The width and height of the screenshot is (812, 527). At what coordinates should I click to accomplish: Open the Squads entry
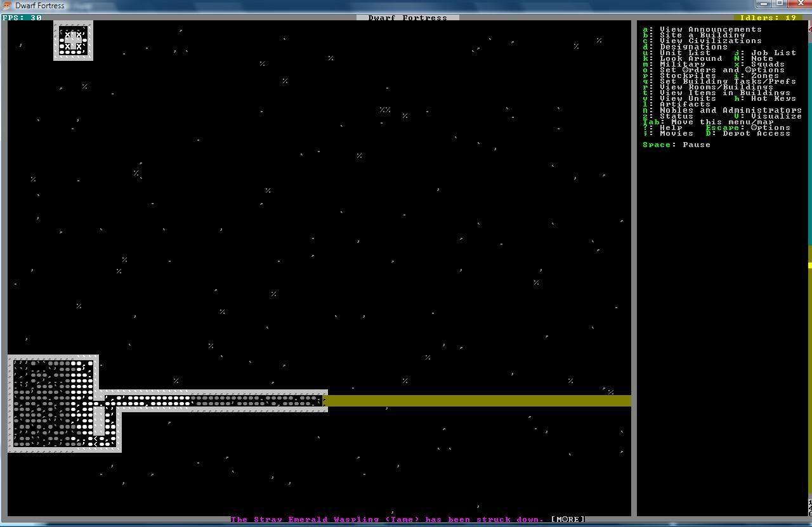point(759,64)
